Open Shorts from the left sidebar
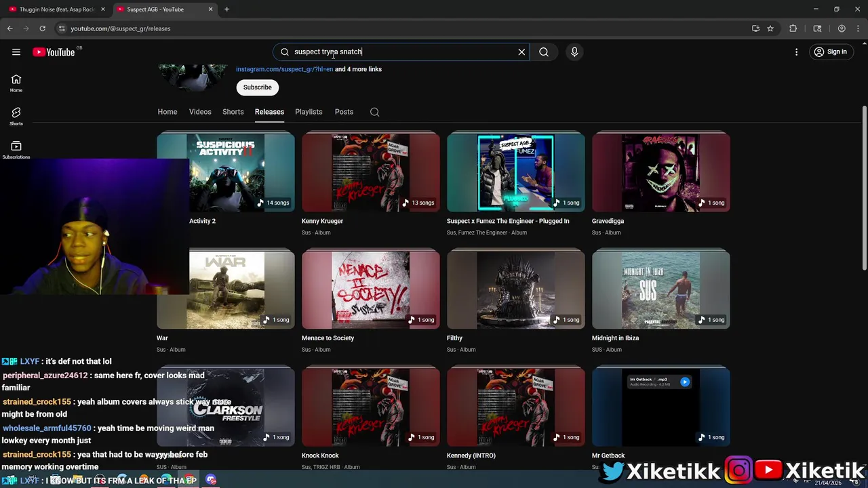Screen dimensions: 868x488 pyautogui.click(x=16, y=116)
